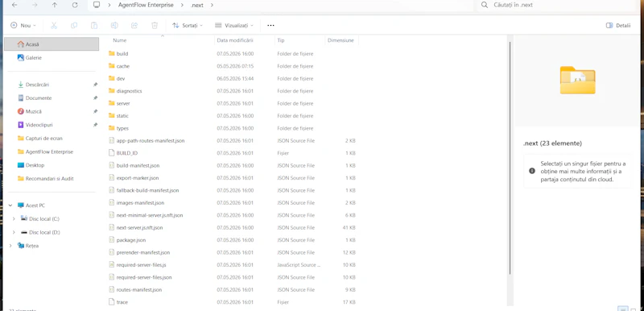This screenshot has height=311, width=644.
Task: Expand Disc local (C:) in the tree
Action: point(14,219)
